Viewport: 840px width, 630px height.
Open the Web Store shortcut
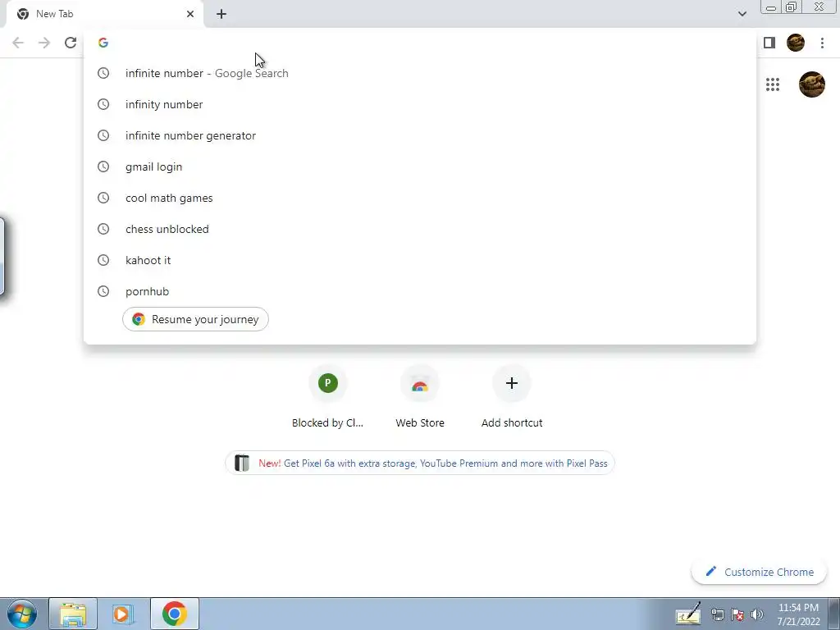coord(420,398)
